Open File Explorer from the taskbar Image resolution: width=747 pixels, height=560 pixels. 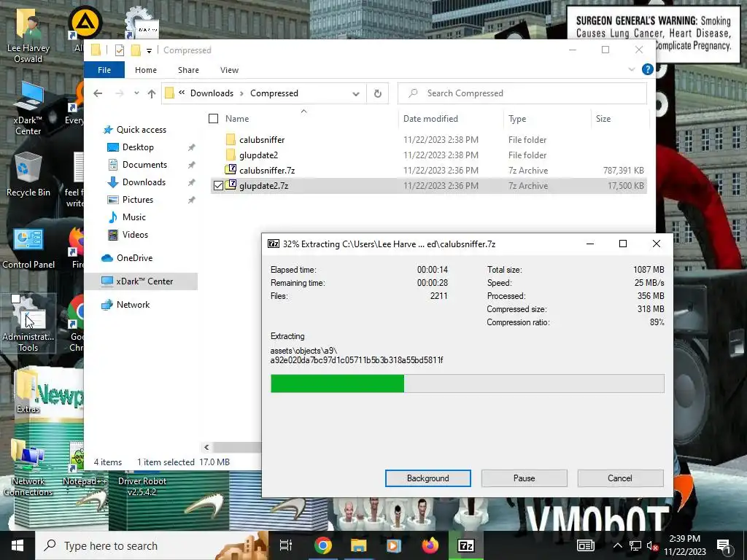(x=358, y=545)
